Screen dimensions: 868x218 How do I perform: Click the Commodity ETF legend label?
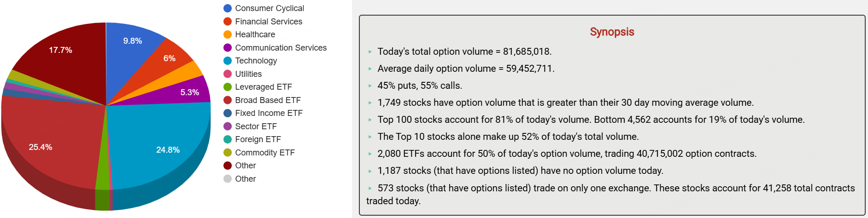[x=264, y=153]
